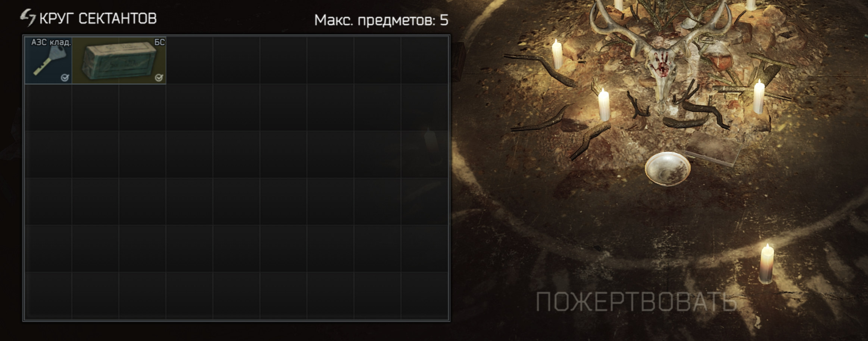This screenshot has height=341, width=868.
Task: Click the Макс. предметов: 5 label
Action: (381, 20)
